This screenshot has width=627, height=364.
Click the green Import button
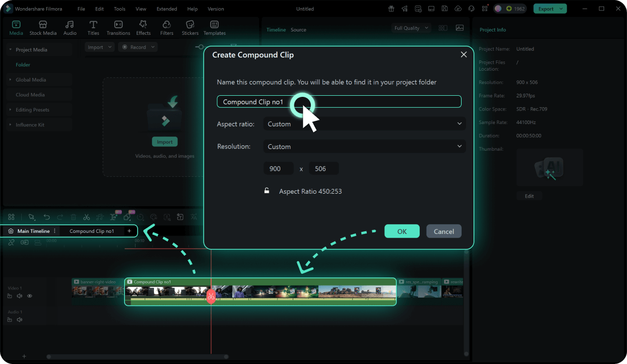pos(165,142)
